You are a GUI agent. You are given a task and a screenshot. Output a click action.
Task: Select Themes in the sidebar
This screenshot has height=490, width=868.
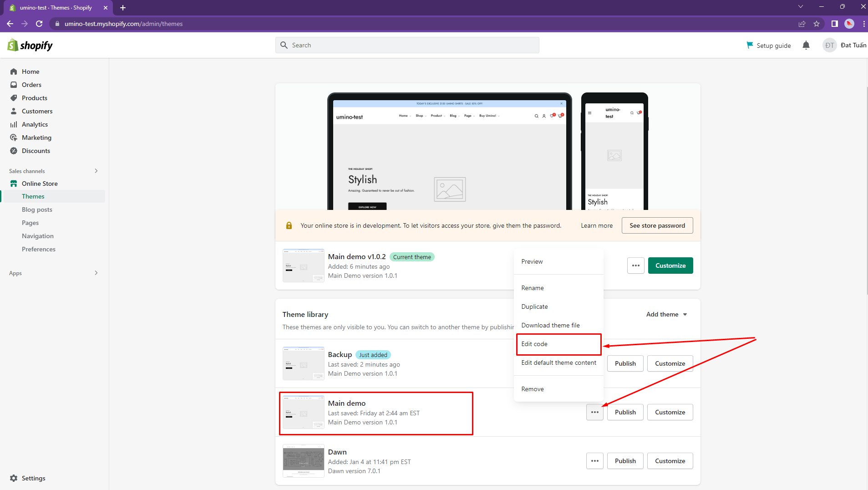[54, 196]
